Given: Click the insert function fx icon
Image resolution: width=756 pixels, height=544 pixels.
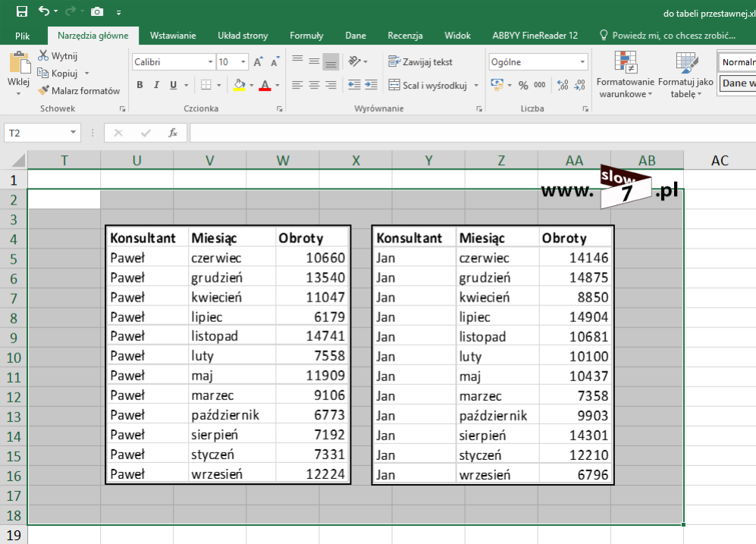Looking at the screenshot, I should pos(173,133).
